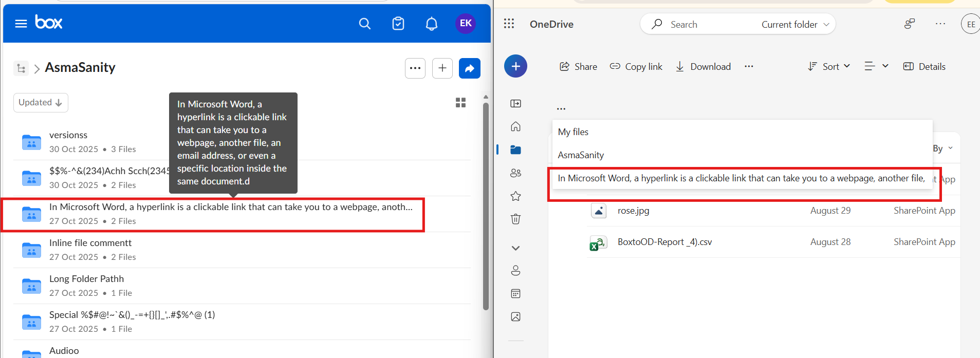The image size is (980, 358).
Task: Click the versionss folder icon
Action: click(x=31, y=142)
